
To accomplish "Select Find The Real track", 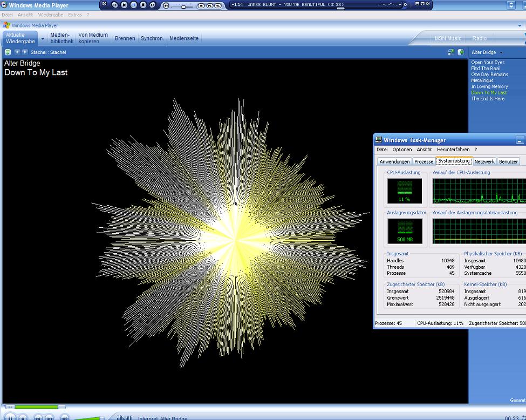I will point(485,69).
